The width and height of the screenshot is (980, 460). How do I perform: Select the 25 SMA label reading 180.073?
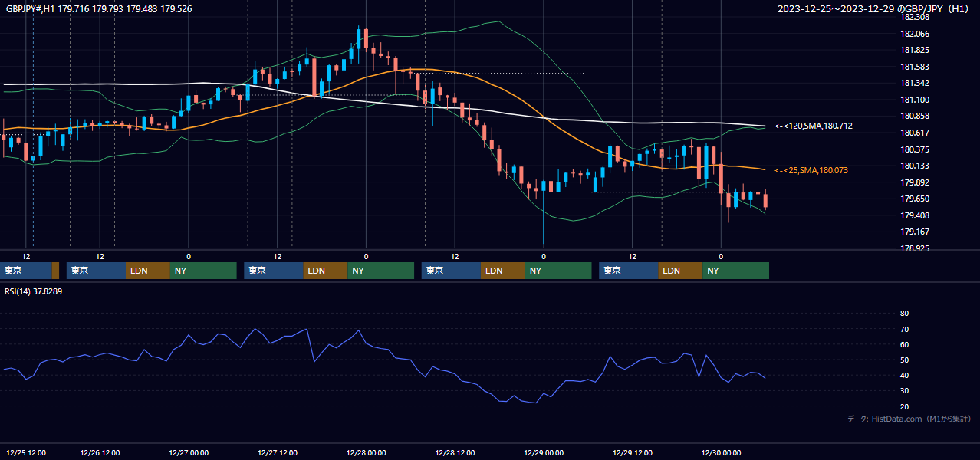(811, 170)
